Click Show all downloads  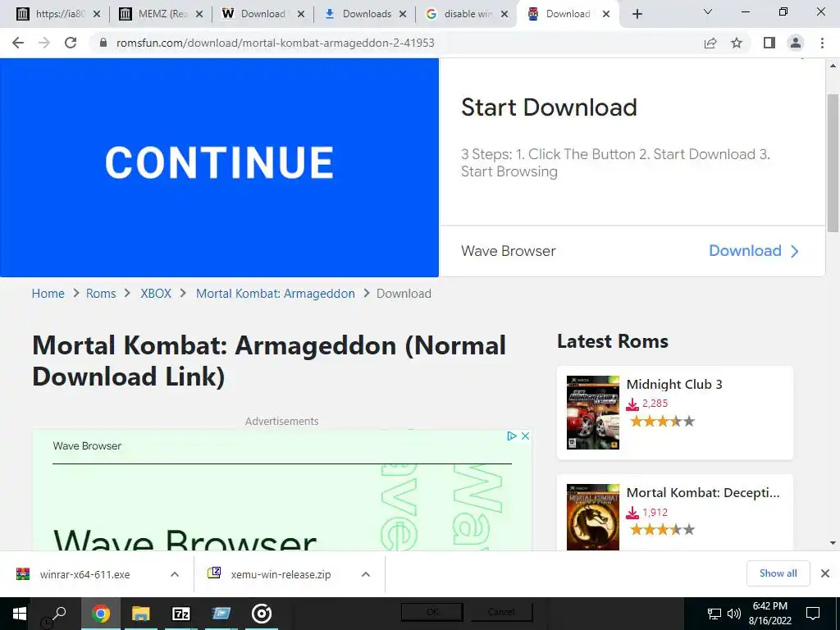778,573
